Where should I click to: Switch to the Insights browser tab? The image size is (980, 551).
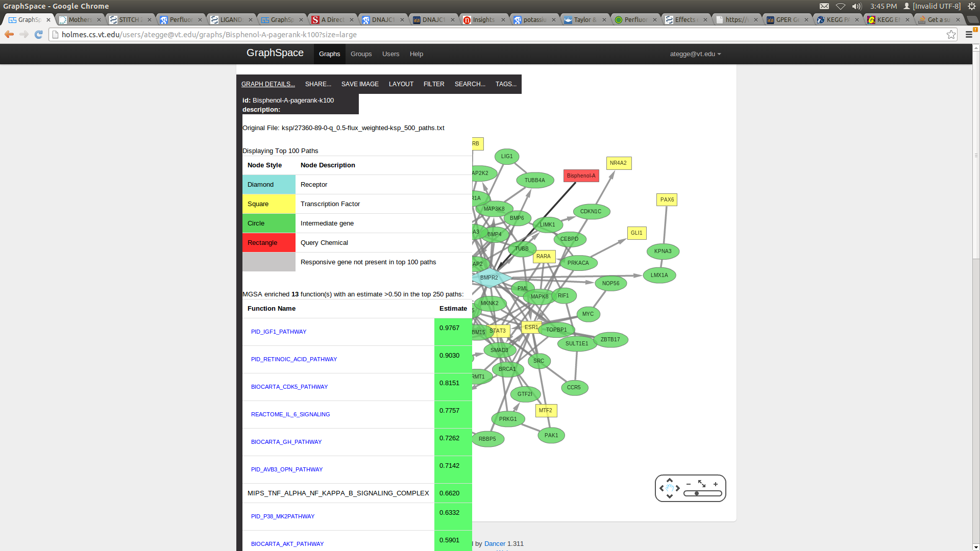click(483, 20)
